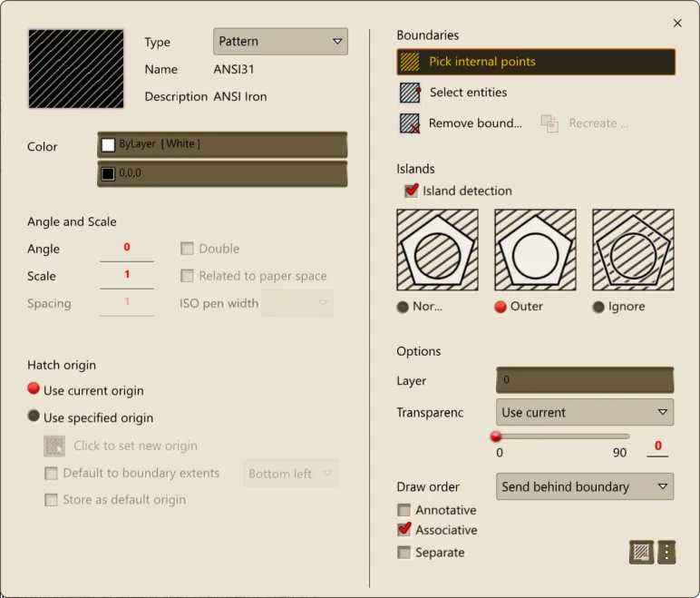Click the Select entities icon
This screenshot has height=598, width=700.
[411, 93]
